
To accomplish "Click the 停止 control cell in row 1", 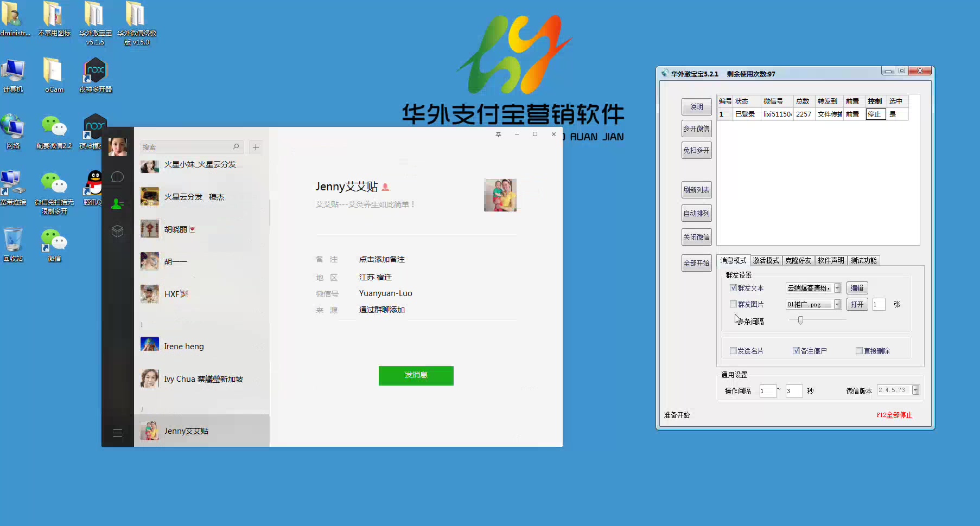I will click(876, 114).
